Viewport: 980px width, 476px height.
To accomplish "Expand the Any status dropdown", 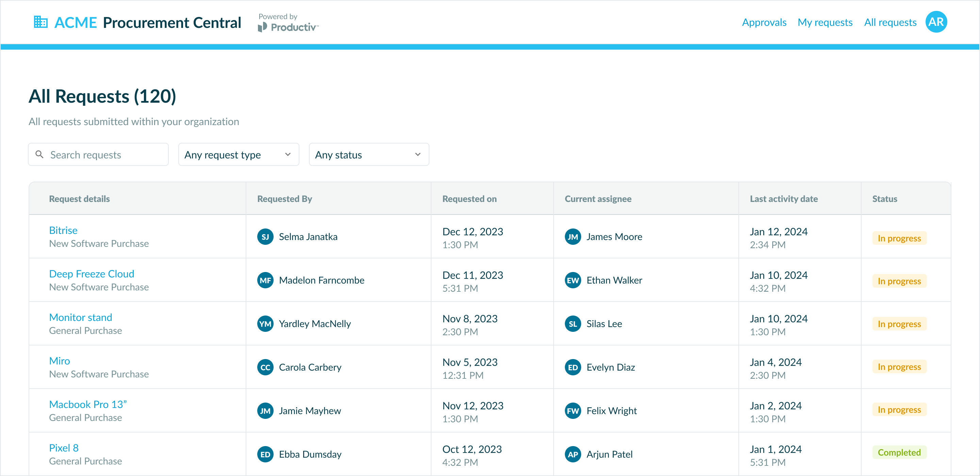I will point(369,155).
